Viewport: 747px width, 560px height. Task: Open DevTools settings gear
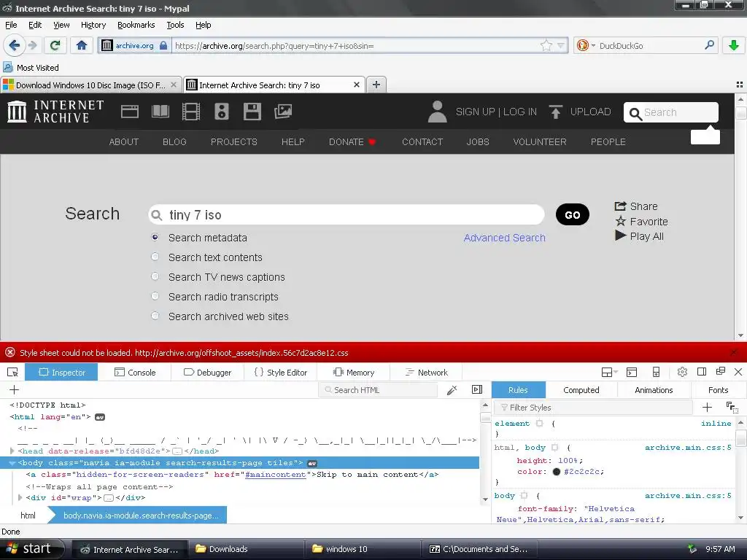pyautogui.click(x=682, y=372)
